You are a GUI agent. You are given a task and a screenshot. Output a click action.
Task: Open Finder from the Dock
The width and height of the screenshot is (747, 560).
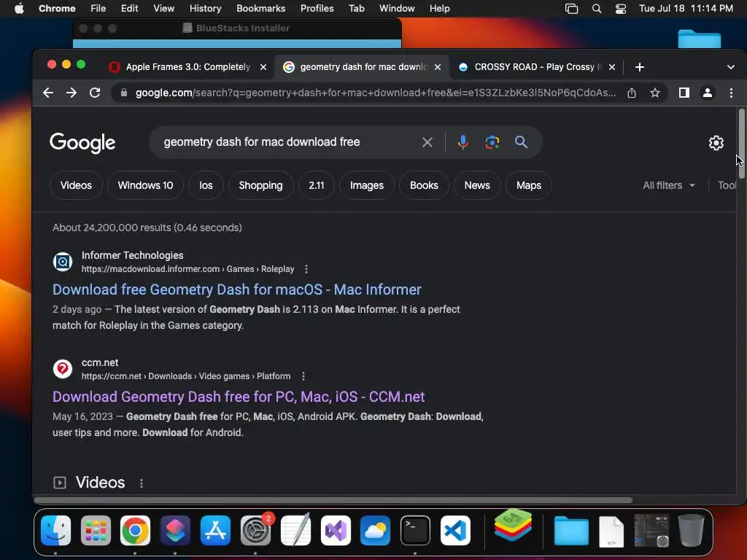(x=55, y=531)
